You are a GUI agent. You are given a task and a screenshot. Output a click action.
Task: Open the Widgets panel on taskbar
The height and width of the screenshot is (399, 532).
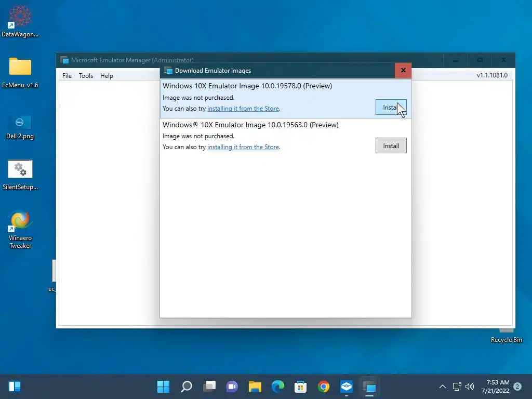(15, 387)
